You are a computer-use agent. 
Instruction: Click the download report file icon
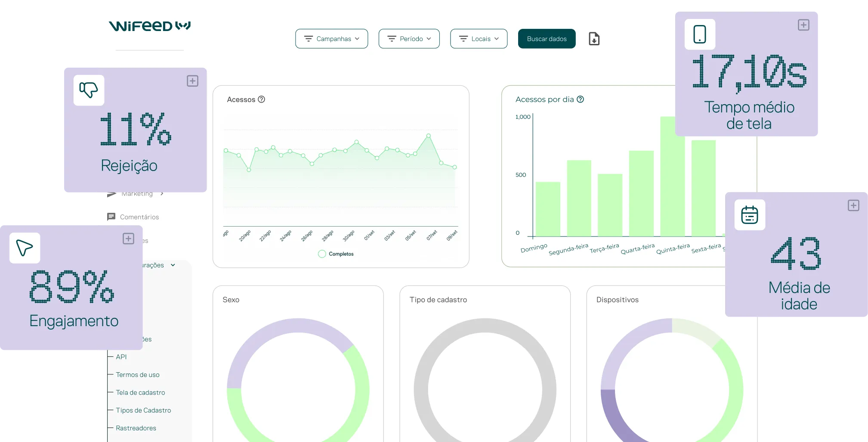(x=594, y=39)
